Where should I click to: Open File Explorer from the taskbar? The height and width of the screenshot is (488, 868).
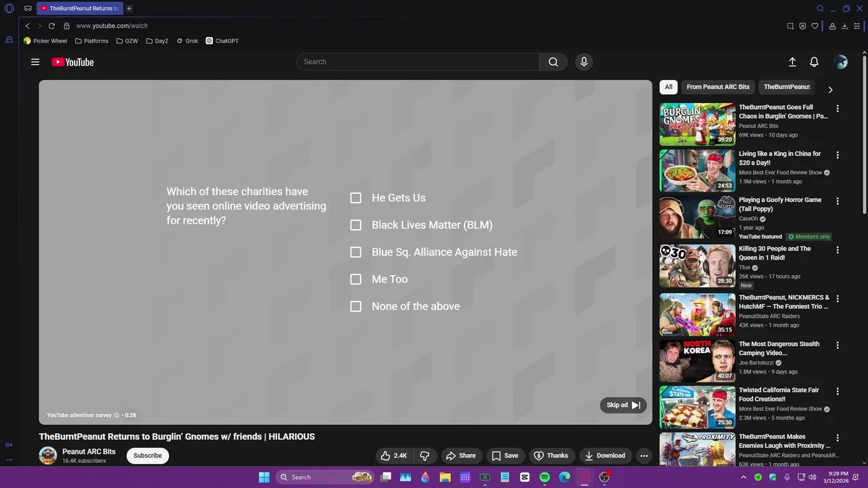pyautogui.click(x=445, y=477)
